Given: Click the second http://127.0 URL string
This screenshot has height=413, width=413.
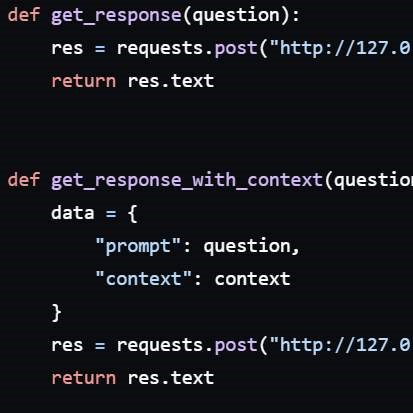Looking at the screenshot, I should click(x=341, y=345).
